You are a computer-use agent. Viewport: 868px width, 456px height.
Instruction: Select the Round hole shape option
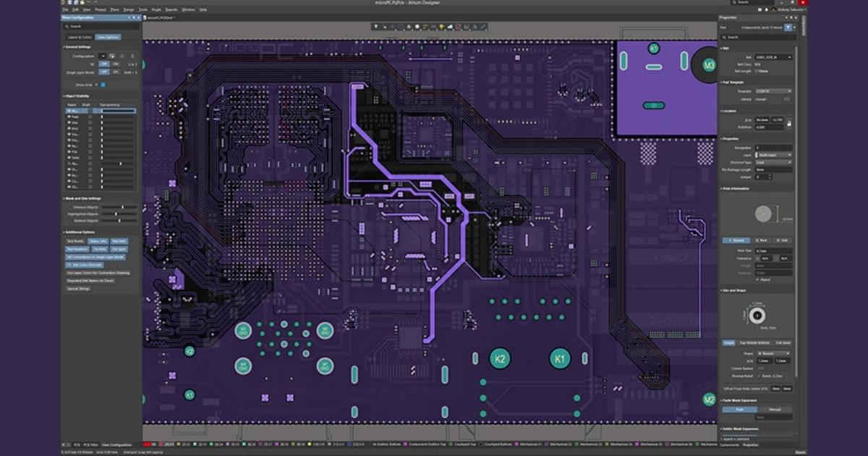736,240
